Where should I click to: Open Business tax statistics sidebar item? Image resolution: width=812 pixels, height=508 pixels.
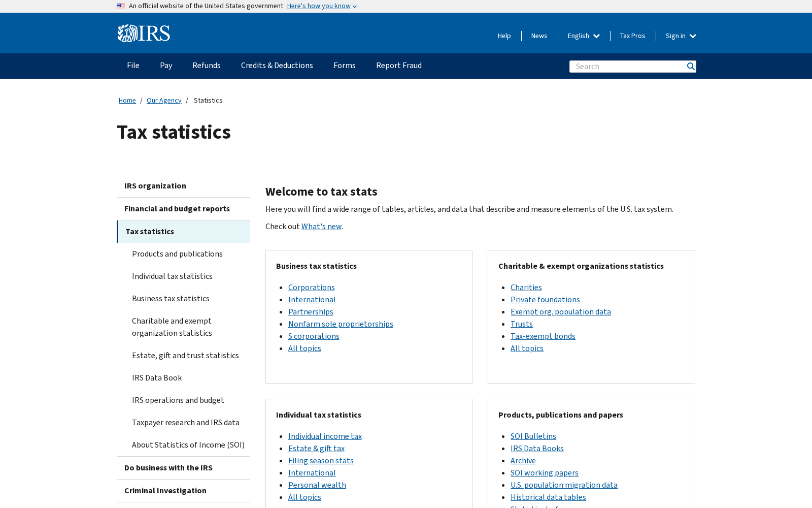coord(171,299)
